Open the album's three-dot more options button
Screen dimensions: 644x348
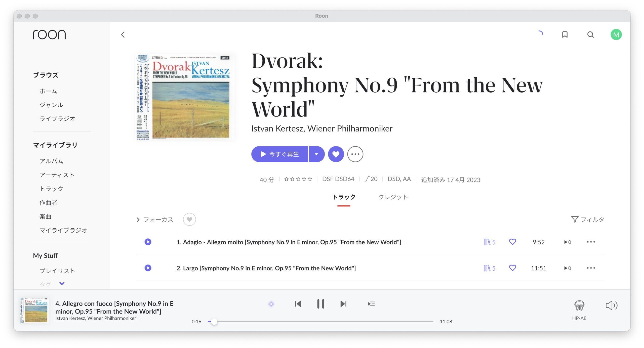[355, 154]
